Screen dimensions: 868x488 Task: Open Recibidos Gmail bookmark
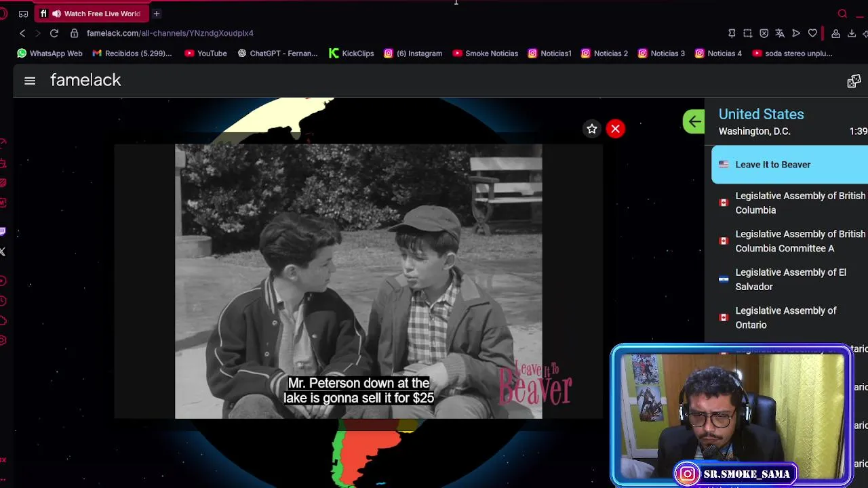point(132,54)
